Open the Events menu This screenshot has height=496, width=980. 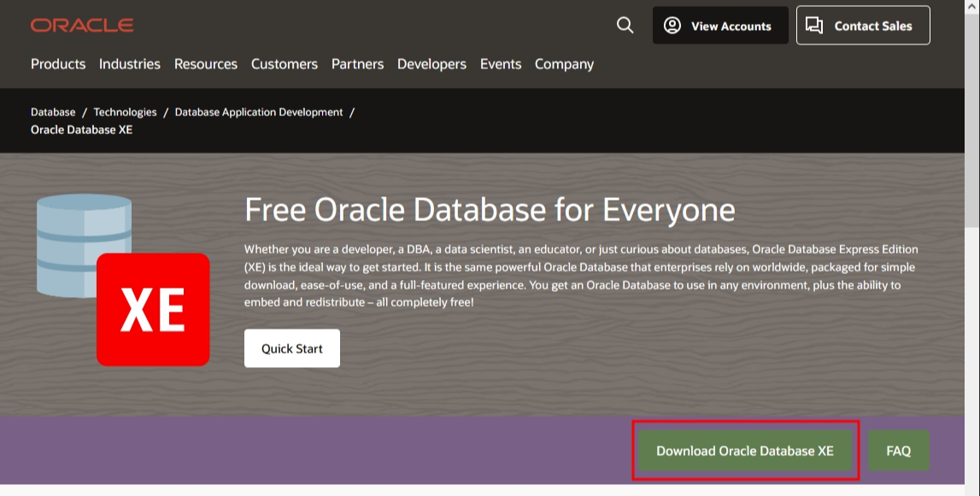501,64
